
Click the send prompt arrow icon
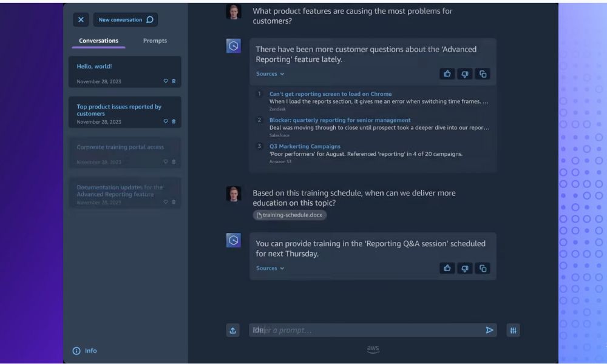[x=489, y=329]
